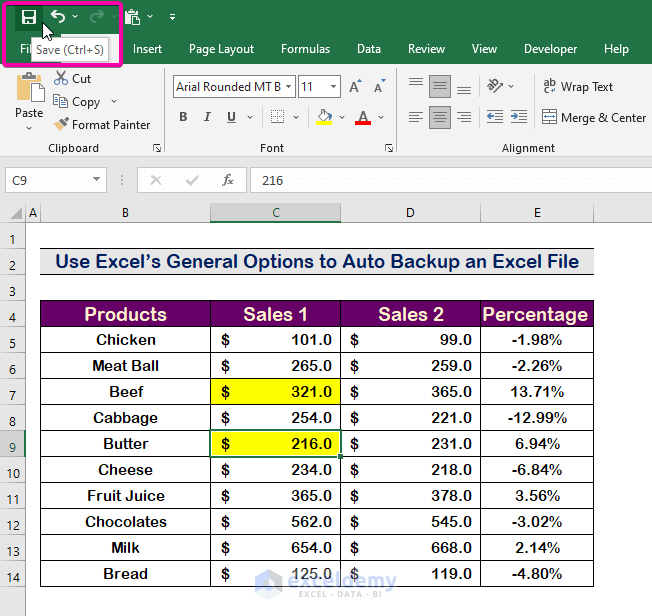The height and width of the screenshot is (616, 652).
Task: Toggle Italic formatting
Action: [209, 117]
